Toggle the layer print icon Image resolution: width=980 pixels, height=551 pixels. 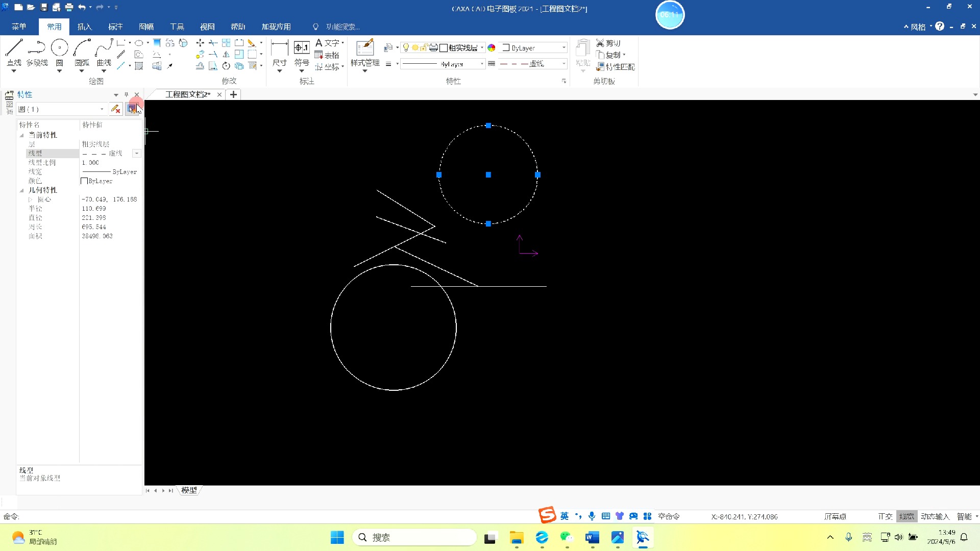tap(433, 47)
